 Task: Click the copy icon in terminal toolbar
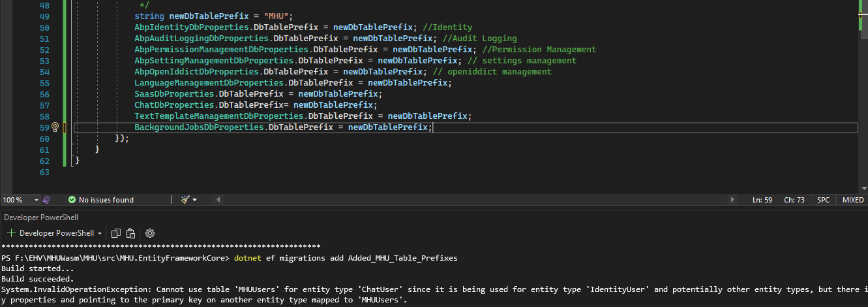point(116,233)
